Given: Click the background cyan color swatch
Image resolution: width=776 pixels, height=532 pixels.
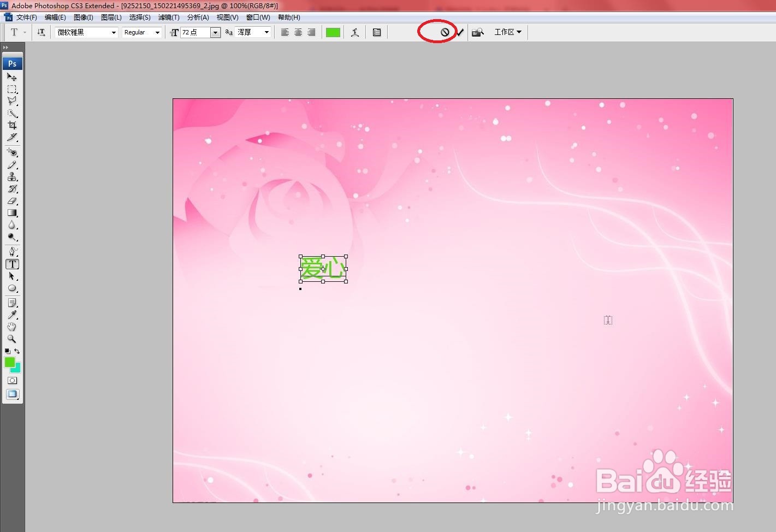Looking at the screenshot, I should pos(17,369).
